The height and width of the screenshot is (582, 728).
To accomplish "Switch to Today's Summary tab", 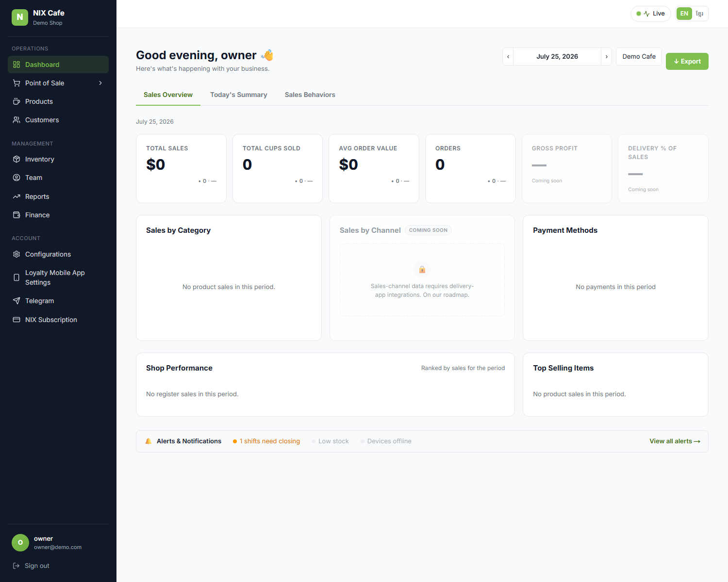I will click(x=239, y=95).
